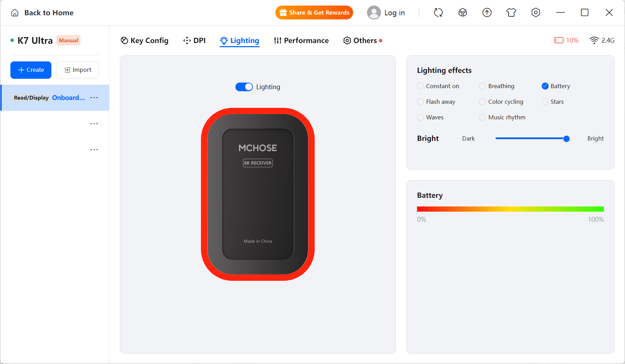Viewport: 625px width, 364px height.
Task: Go to the Performance tab
Action: coord(301,41)
